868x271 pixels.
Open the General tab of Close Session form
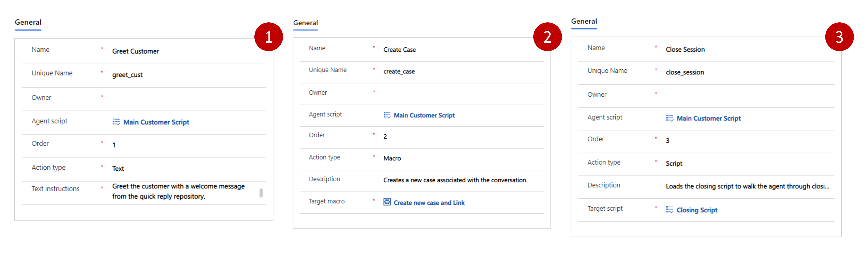coord(584,21)
